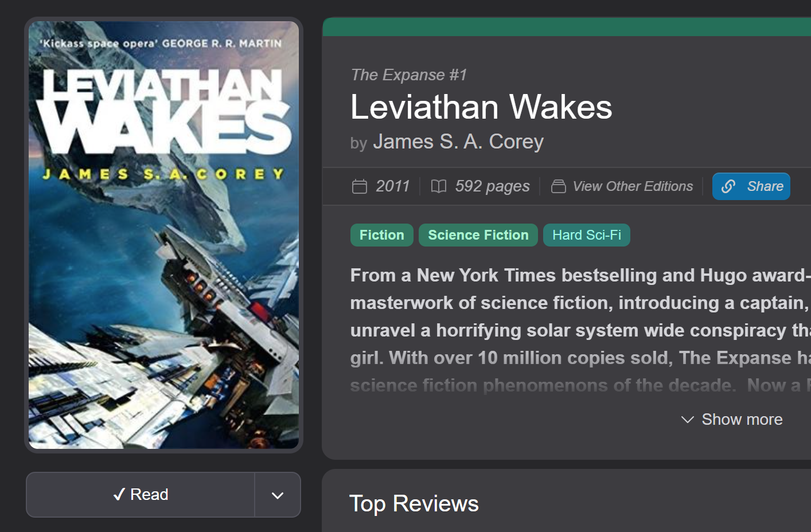Click the Leviathan Wakes cover image
811x532 pixels.
pos(163,235)
